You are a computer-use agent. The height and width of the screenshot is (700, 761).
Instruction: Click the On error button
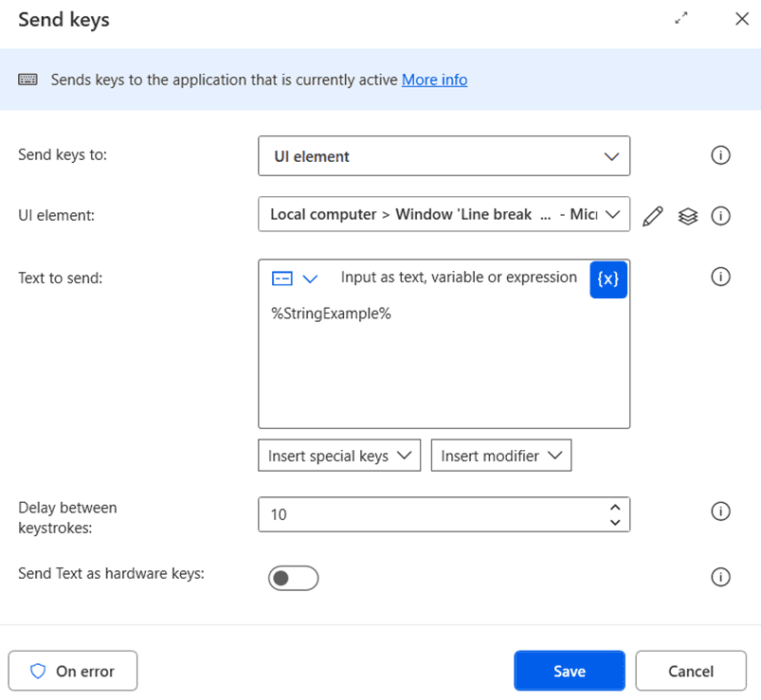(x=73, y=671)
